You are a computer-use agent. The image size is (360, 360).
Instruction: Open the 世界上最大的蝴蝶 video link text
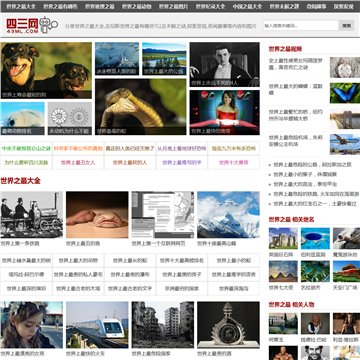[x=291, y=89]
